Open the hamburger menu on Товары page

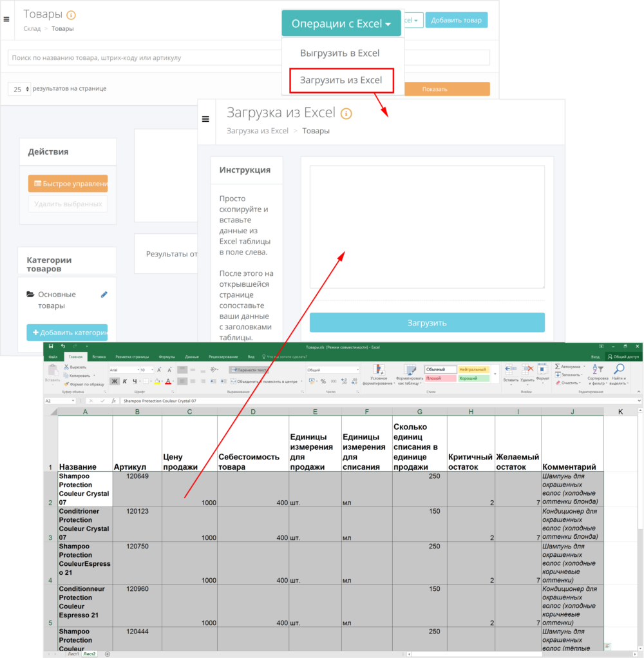(x=6, y=19)
